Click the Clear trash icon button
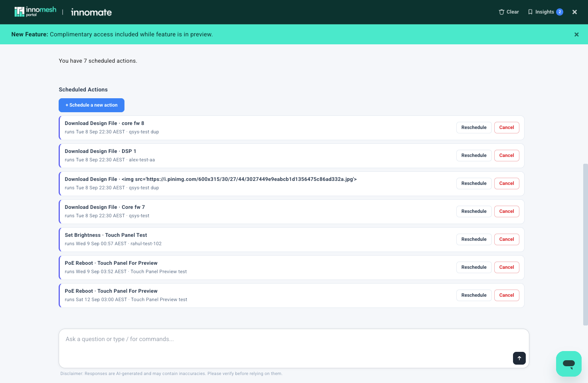The image size is (588, 383). coord(509,12)
